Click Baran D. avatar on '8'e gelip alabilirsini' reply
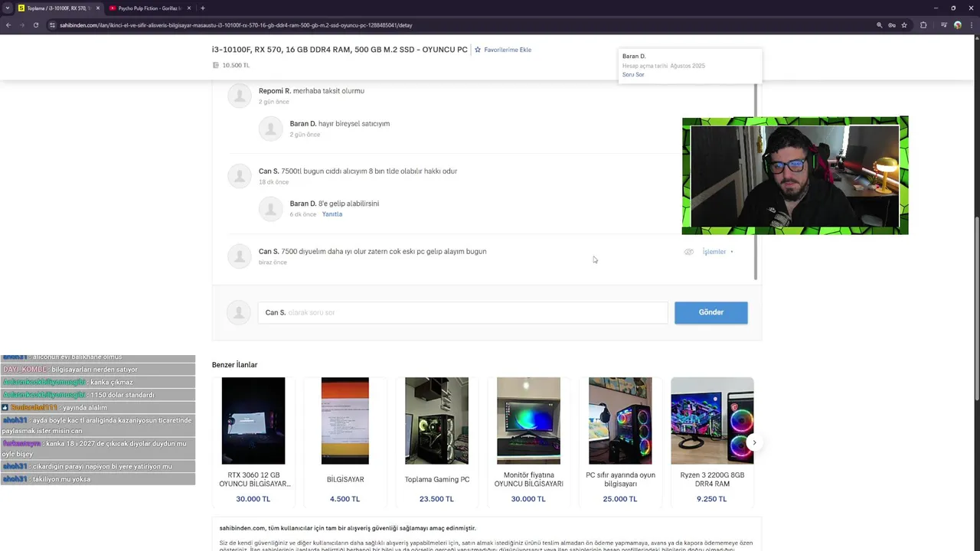 [x=270, y=209]
